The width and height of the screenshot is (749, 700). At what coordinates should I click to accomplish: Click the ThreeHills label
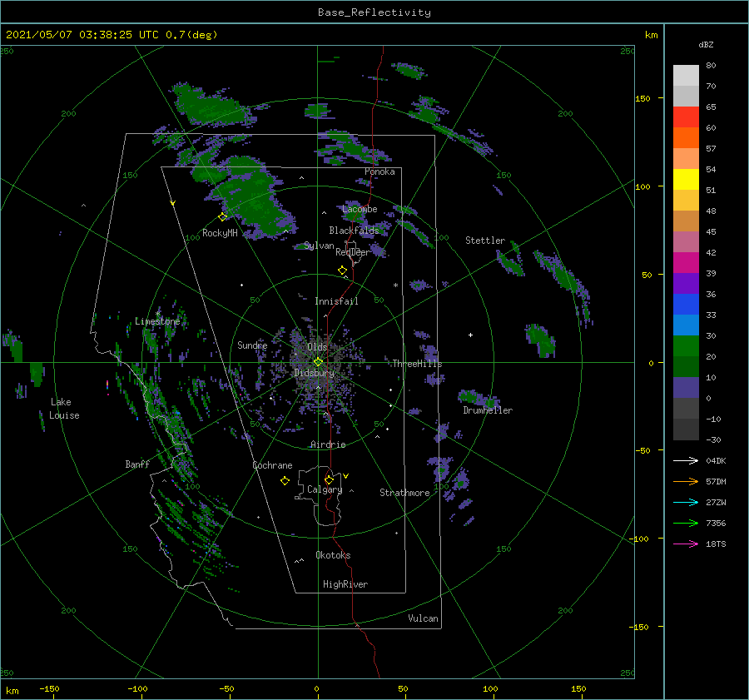pos(418,364)
